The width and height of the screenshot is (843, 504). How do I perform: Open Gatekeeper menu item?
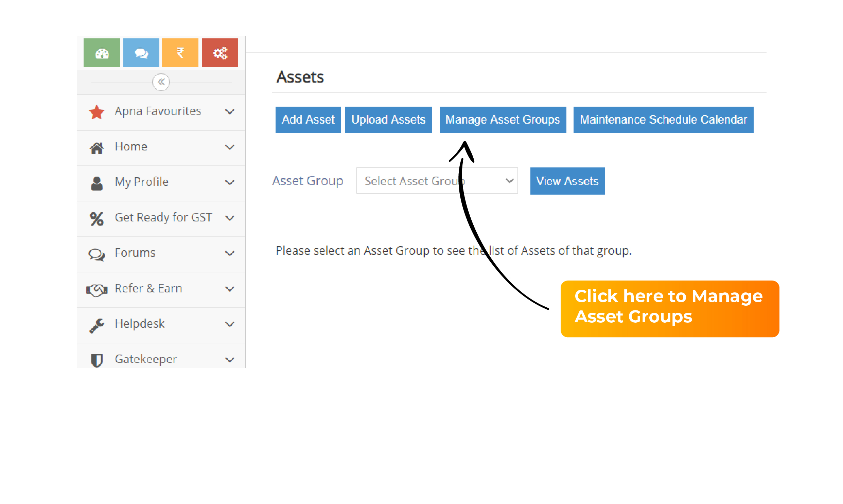click(x=161, y=356)
